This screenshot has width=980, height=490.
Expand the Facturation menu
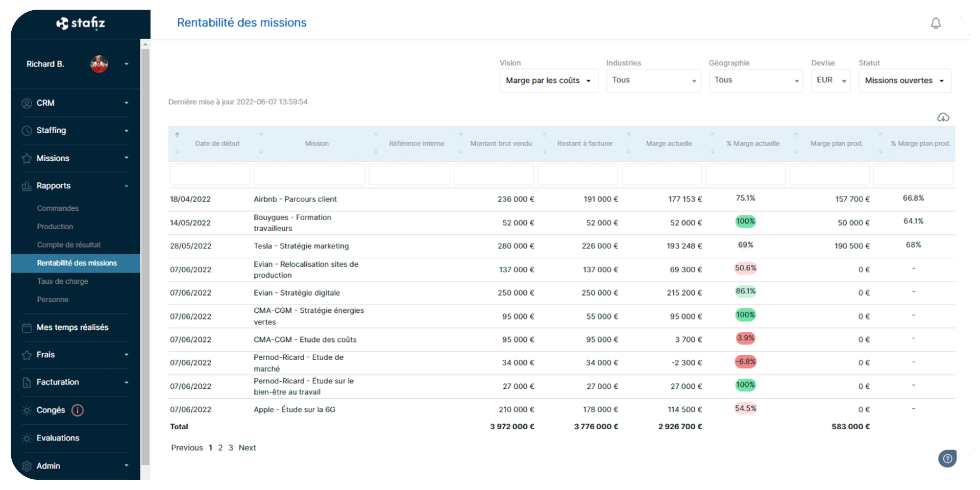[x=127, y=382]
